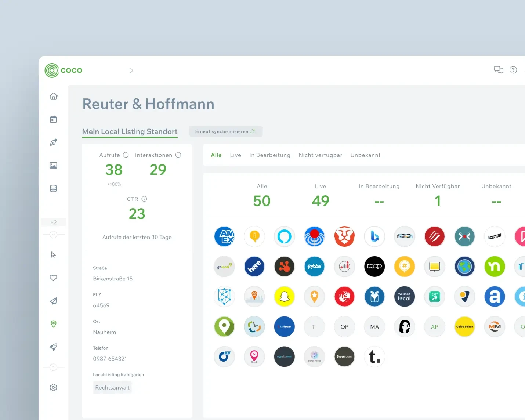Click the Reuter & Hoffmann heading
Image resolution: width=525 pixels, height=420 pixels.
point(148,104)
